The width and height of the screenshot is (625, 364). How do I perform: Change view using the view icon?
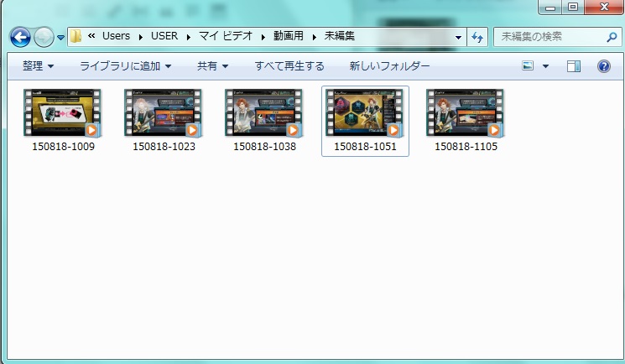coord(528,65)
